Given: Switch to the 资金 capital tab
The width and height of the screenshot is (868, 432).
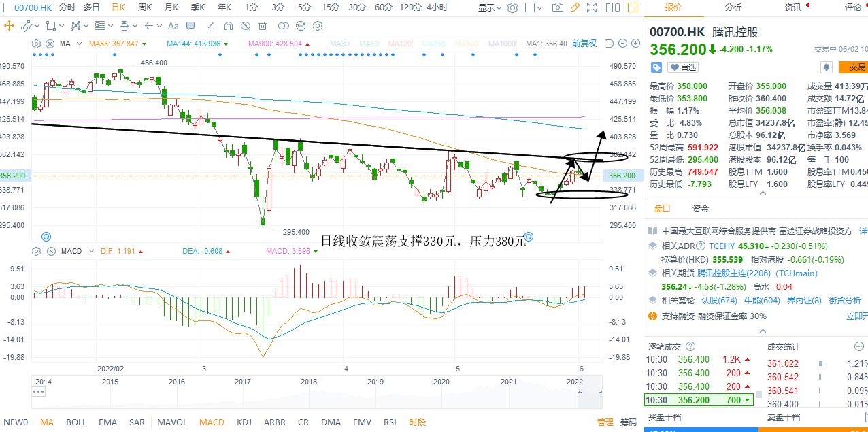Looking at the screenshot, I should click(x=701, y=209).
